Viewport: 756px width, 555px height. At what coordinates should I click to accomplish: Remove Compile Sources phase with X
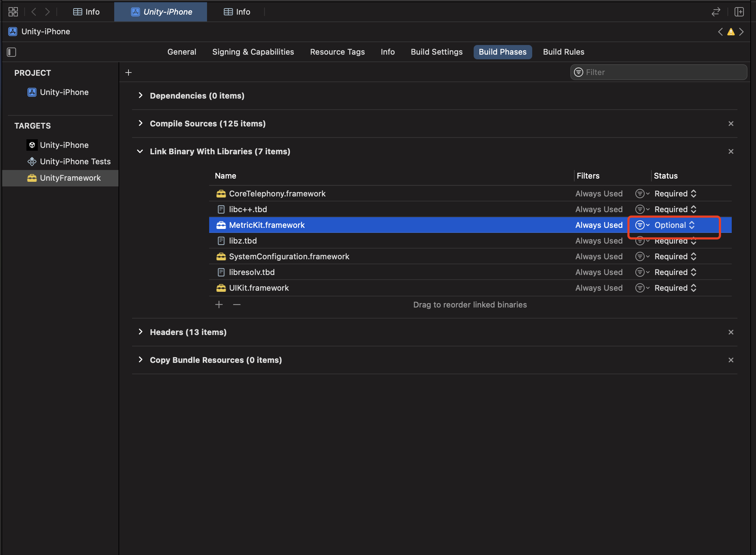(731, 124)
